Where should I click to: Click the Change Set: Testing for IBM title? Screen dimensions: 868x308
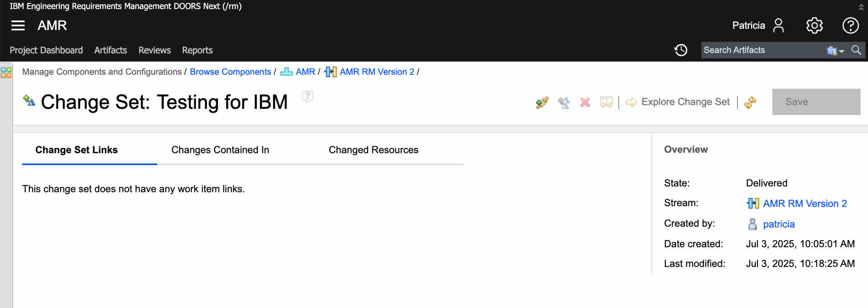164,102
